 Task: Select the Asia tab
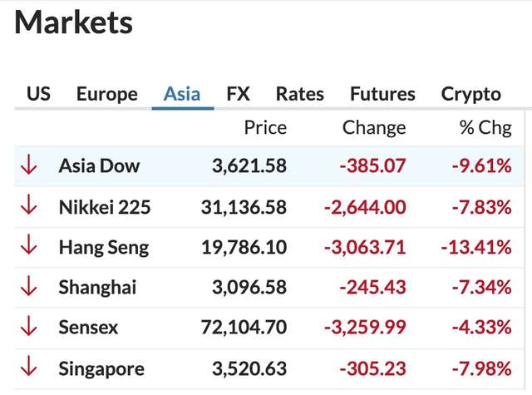(x=182, y=94)
